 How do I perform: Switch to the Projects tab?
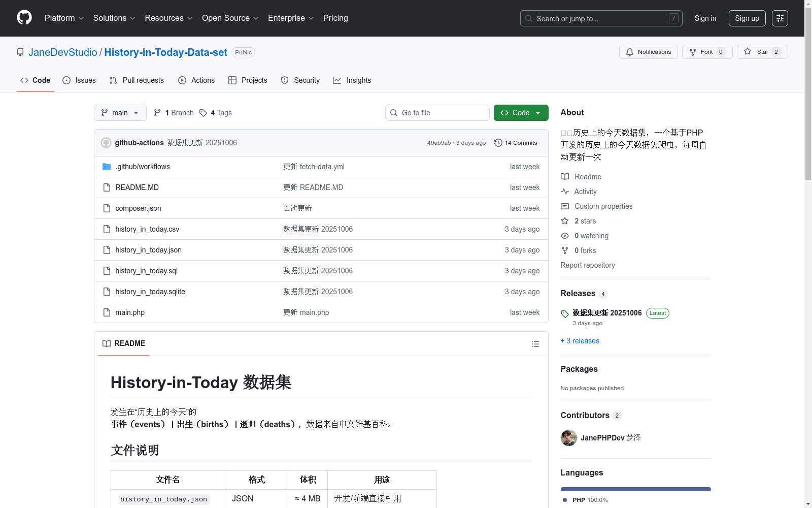coord(248,80)
